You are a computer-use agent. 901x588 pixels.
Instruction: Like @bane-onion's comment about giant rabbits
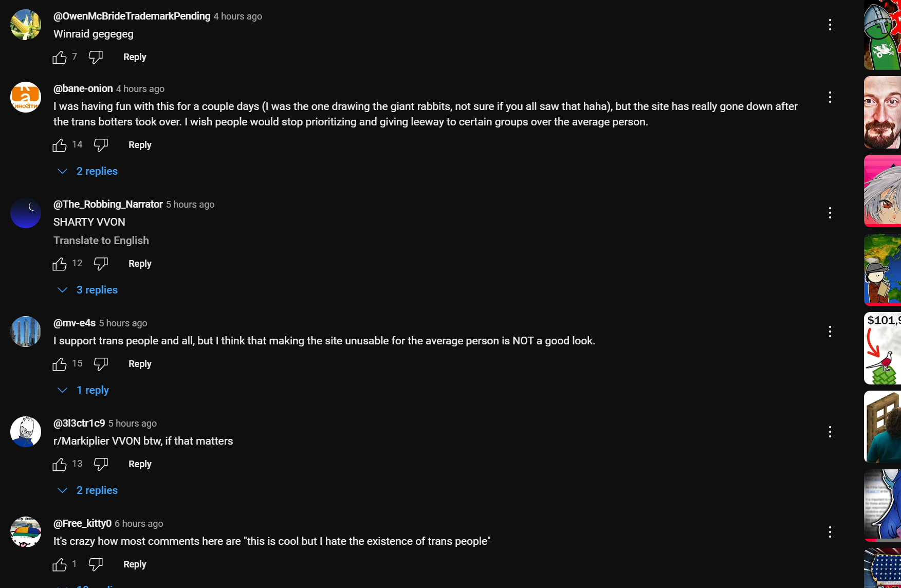(x=60, y=145)
